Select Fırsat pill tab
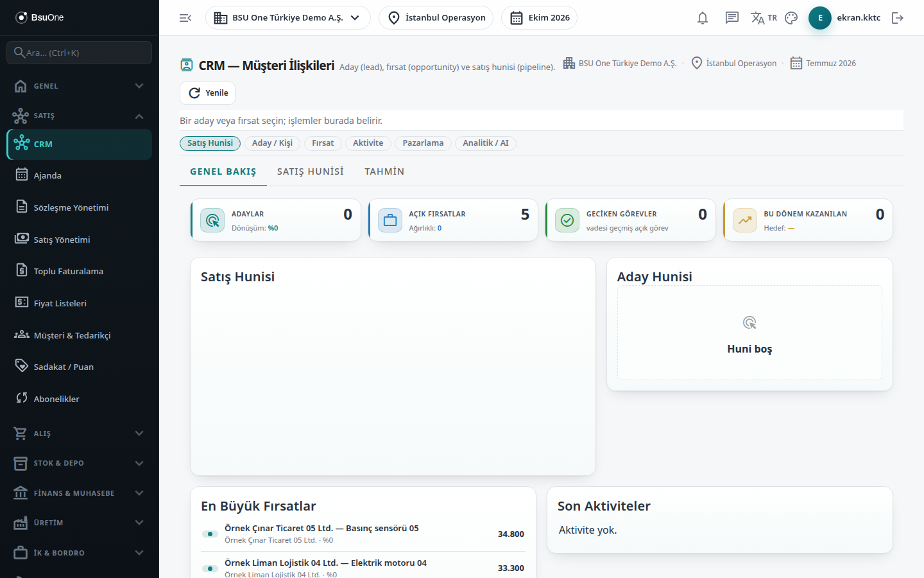The image size is (924, 578). click(323, 143)
